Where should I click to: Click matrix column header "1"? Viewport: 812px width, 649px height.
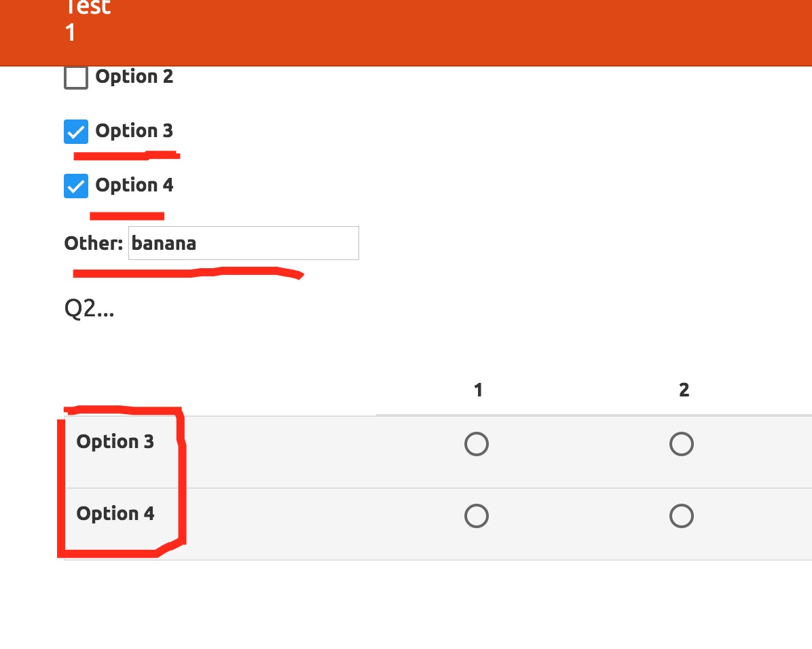[x=478, y=390]
